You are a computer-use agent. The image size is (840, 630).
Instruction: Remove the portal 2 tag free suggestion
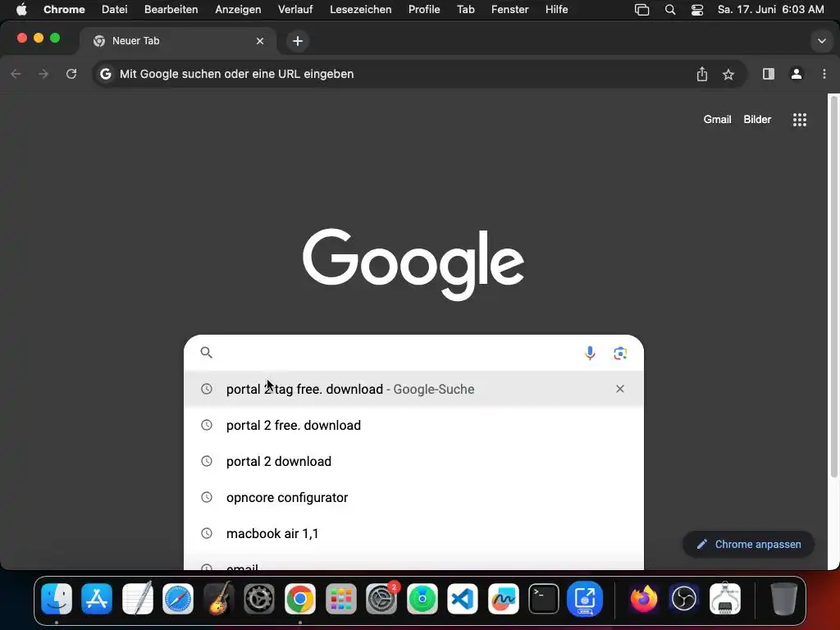620,389
